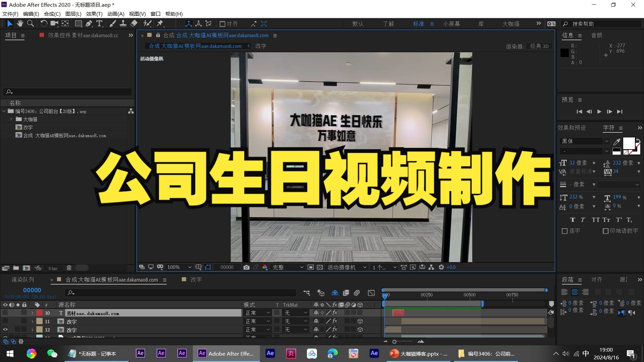The width and height of the screenshot is (644, 362).
Task: Open the text fill color swatch
Action: (x=629, y=143)
